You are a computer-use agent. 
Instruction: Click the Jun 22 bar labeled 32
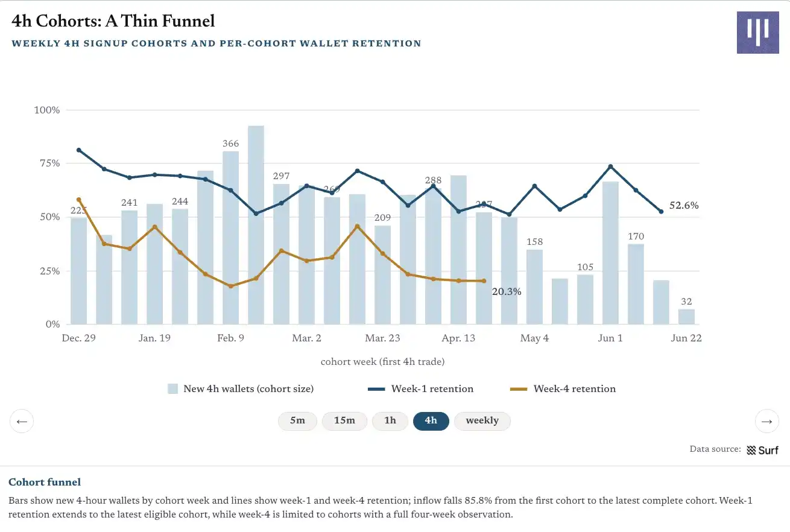(x=686, y=317)
